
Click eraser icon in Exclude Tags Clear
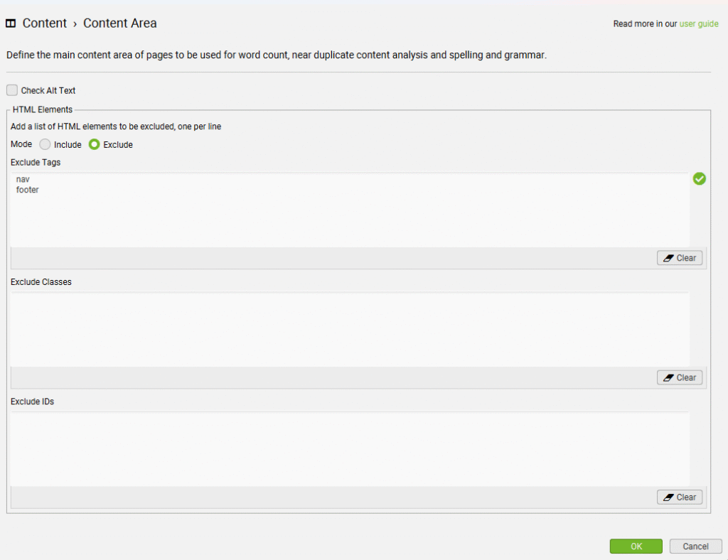[x=668, y=258]
